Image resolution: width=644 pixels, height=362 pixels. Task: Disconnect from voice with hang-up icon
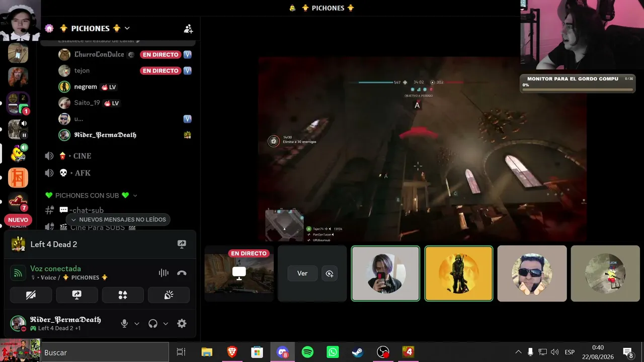point(182,273)
